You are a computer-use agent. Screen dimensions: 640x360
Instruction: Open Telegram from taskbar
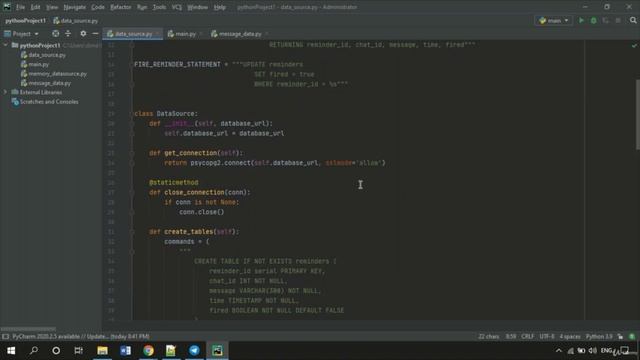[x=194, y=351]
